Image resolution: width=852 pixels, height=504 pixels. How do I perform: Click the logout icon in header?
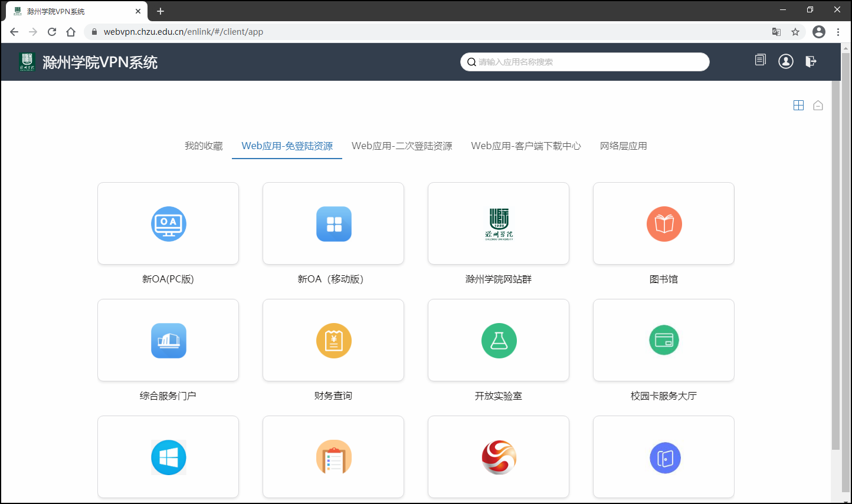click(x=811, y=61)
